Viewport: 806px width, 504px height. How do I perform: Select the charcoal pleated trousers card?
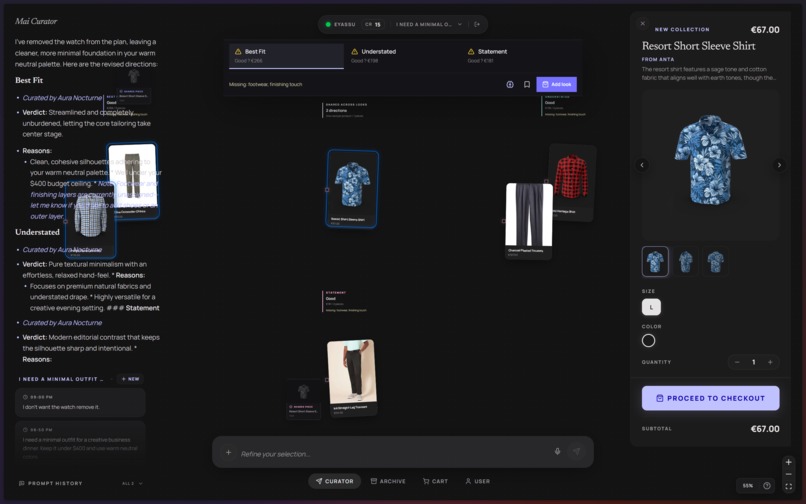(528, 220)
